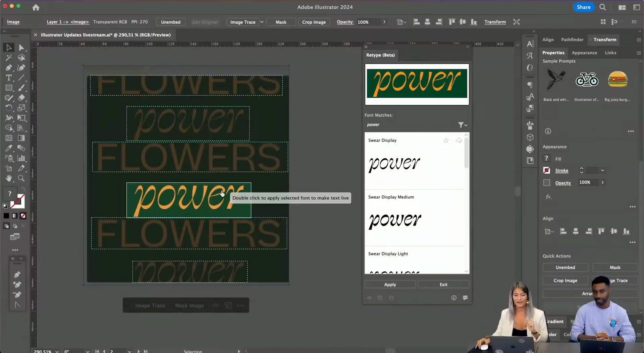
Task: Set paint mode to Color
Action: [x=6, y=216]
